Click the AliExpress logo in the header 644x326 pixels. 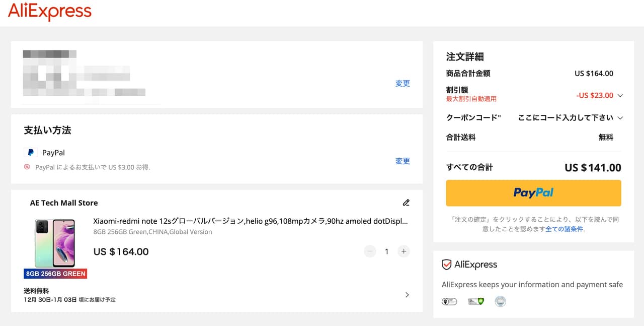pyautogui.click(x=49, y=11)
